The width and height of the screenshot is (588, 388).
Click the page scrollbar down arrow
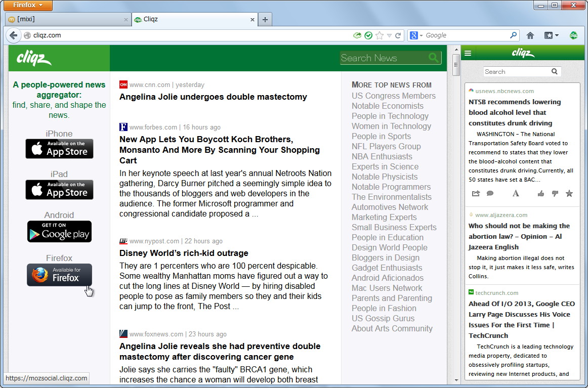(x=456, y=380)
